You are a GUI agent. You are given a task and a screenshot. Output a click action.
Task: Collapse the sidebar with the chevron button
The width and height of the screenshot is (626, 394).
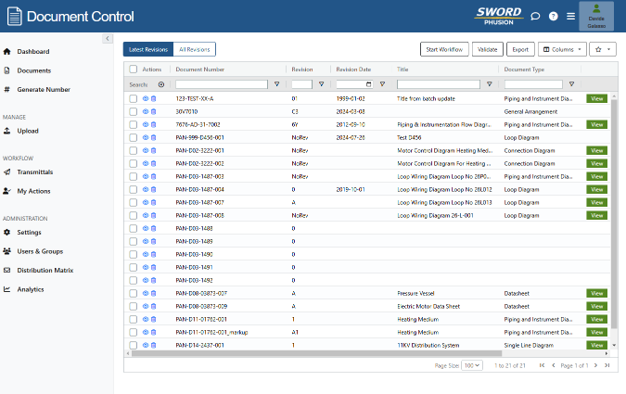(107, 39)
